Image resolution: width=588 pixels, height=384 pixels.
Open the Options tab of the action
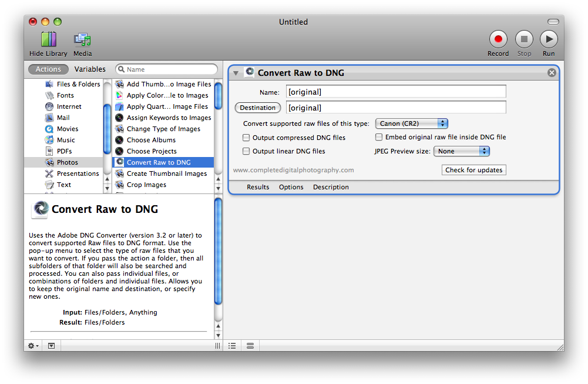291,187
